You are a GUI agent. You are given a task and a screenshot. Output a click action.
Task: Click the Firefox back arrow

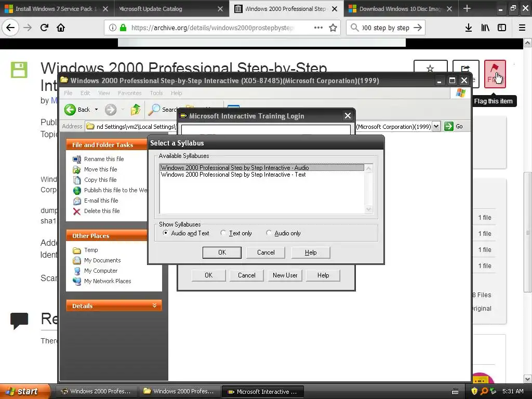[x=10, y=28]
